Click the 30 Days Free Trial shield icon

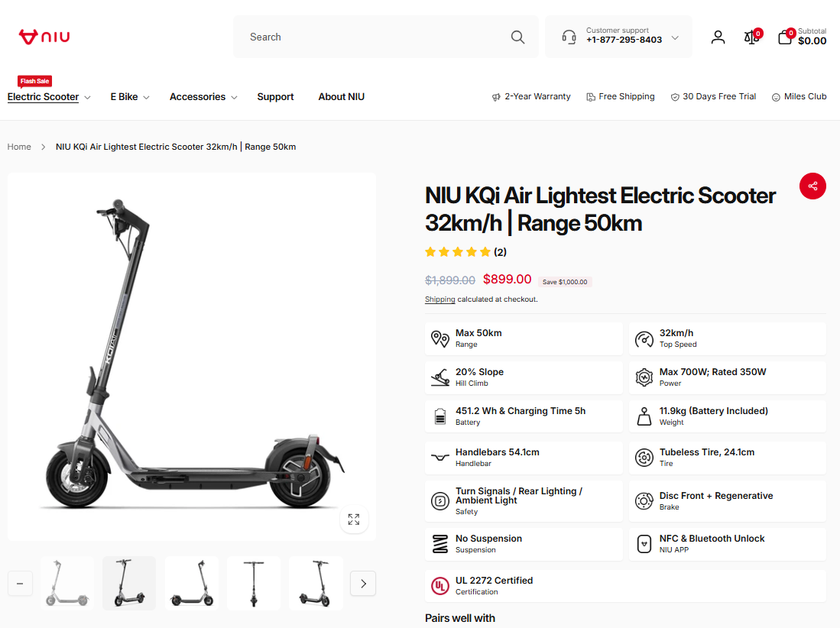(x=675, y=97)
